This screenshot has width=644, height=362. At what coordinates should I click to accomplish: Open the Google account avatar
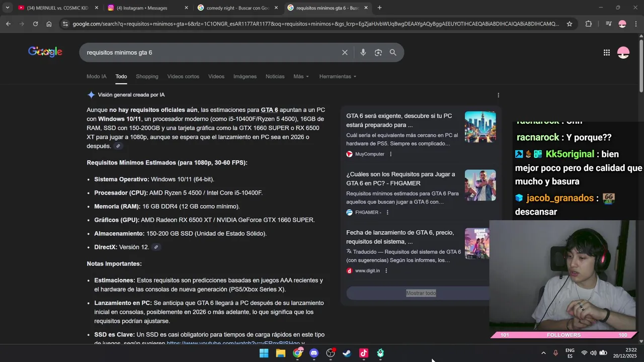pos(623,52)
